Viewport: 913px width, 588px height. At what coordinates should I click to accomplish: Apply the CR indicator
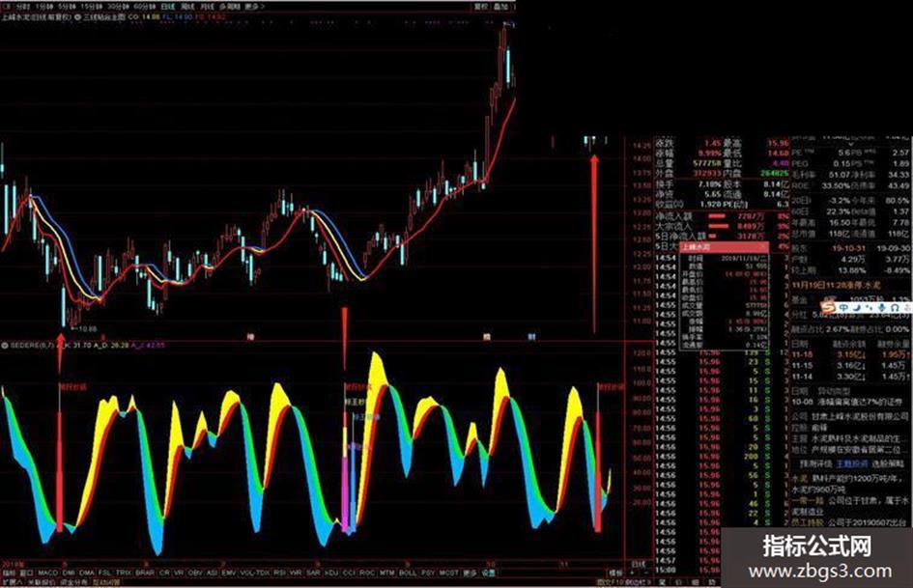164,573
